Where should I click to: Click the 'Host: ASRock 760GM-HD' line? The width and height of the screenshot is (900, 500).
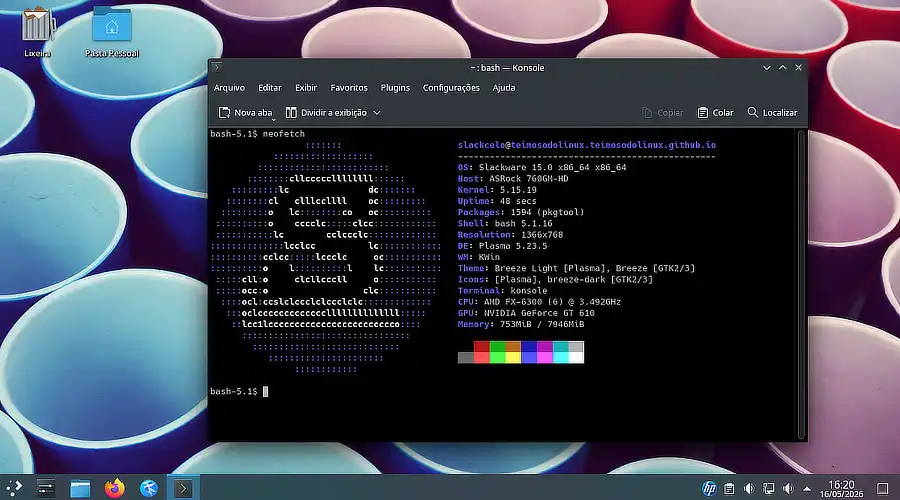click(513, 179)
